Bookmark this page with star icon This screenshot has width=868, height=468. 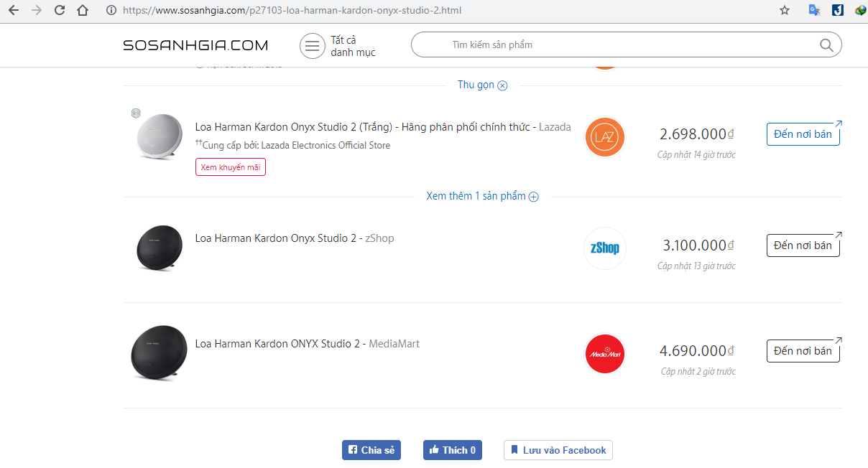pos(785,11)
